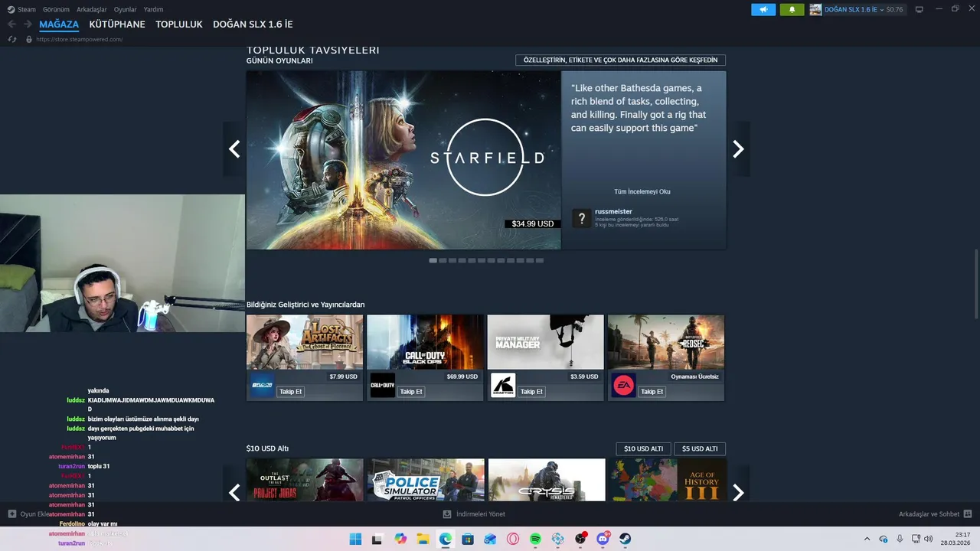Click İndirmeleri Yönet link

coord(480,514)
